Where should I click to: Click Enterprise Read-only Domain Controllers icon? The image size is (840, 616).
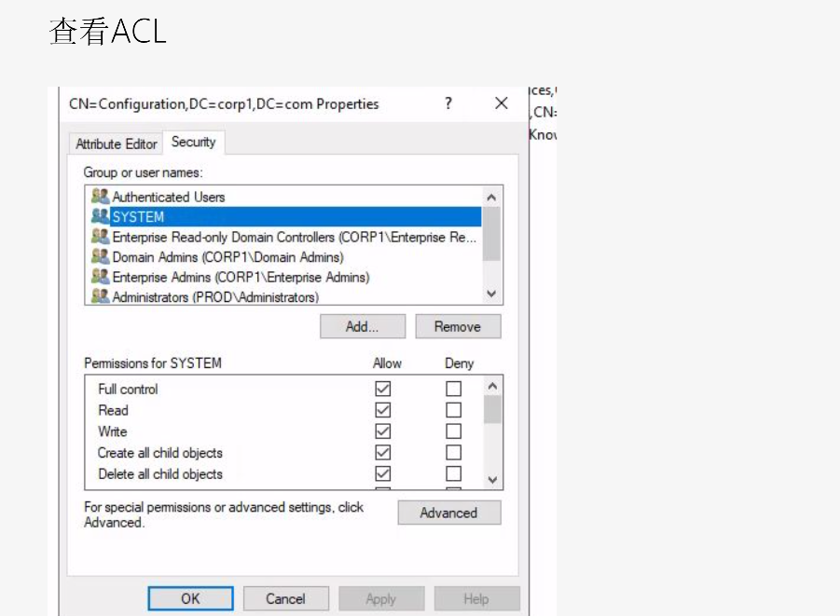pos(100,237)
